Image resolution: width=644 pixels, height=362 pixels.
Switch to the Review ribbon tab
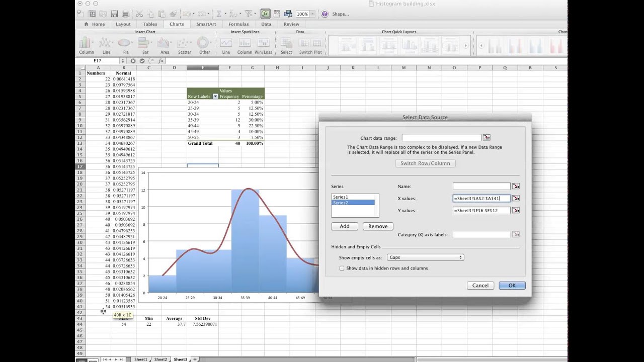pos(291,24)
